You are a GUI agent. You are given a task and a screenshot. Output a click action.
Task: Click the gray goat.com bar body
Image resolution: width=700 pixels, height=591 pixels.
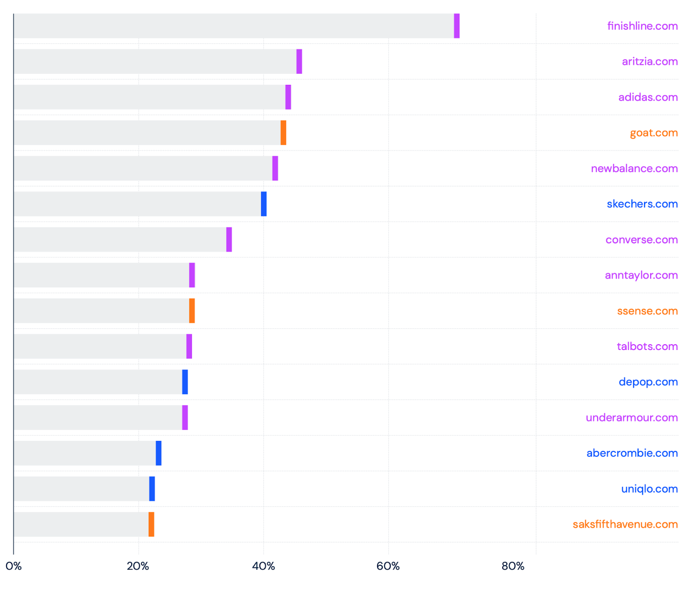147,133
